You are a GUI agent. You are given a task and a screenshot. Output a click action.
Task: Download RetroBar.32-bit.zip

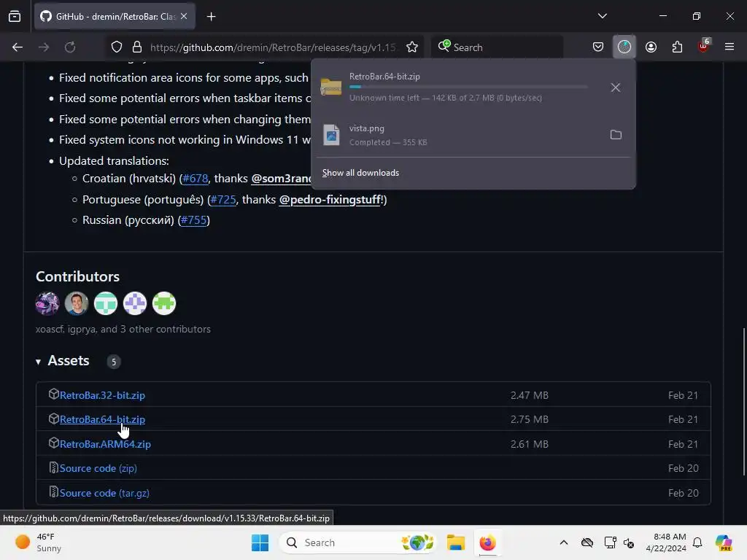[x=102, y=395]
